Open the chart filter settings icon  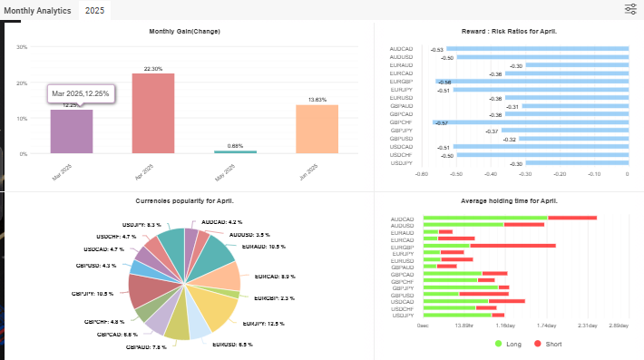[x=630, y=9]
